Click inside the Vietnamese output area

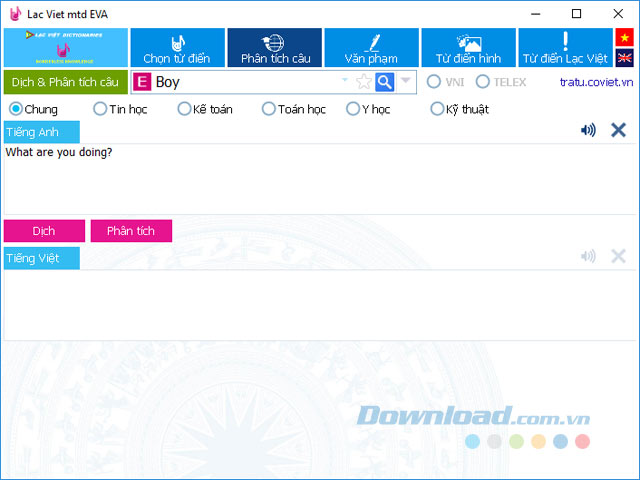[320, 305]
